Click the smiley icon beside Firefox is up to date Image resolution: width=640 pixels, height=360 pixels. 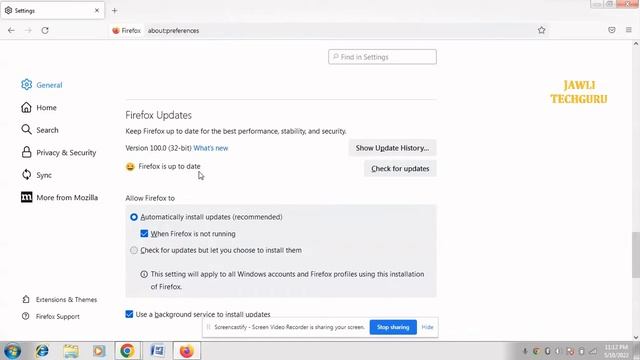click(x=130, y=167)
